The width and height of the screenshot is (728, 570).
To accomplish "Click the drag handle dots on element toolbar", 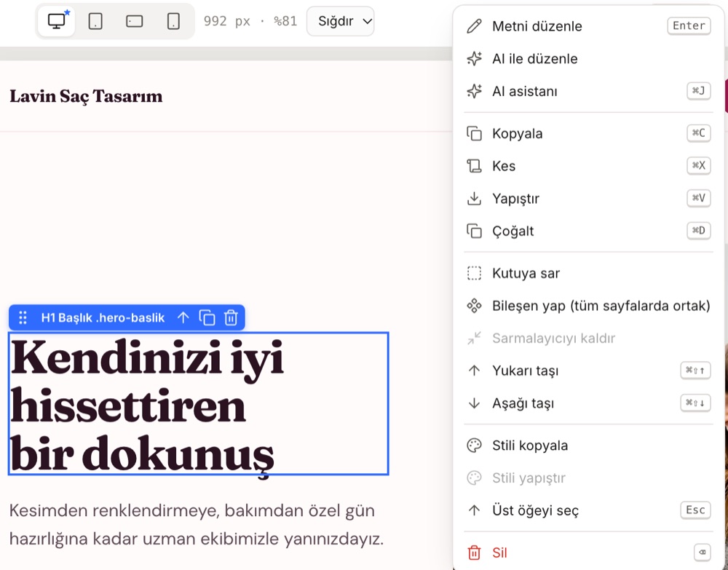I will pos(23,317).
